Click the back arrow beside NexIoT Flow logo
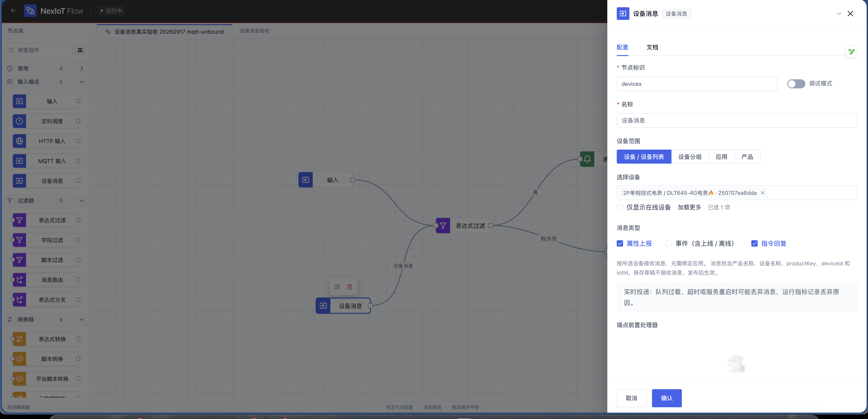The height and width of the screenshot is (419, 868). click(x=14, y=11)
